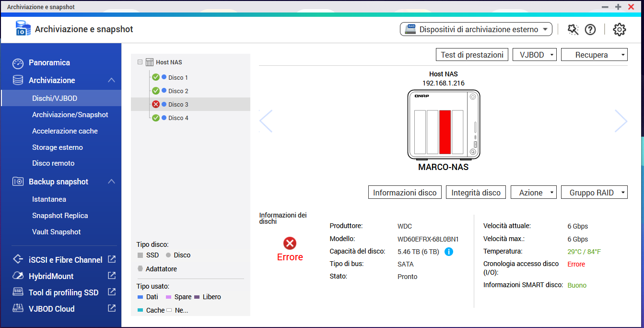The width and height of the screenshot is (644, 328).
Task: Open Panoramica in the sidebar
Action: (x=49, y=62)
